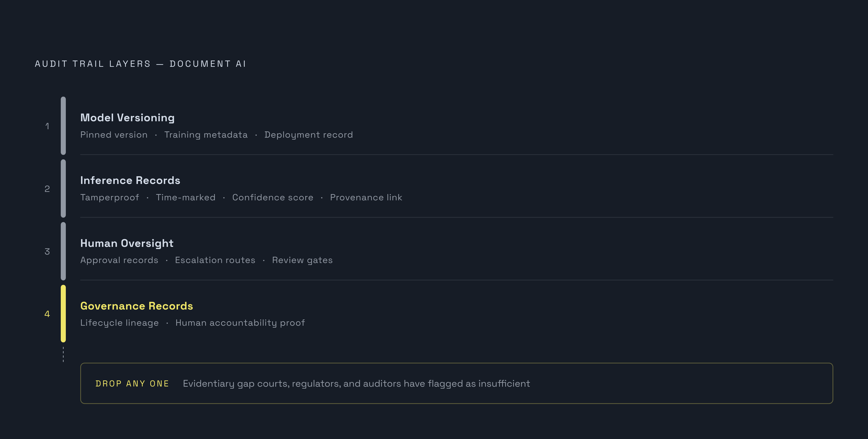Click the Deployment record text

coord(309,135)
